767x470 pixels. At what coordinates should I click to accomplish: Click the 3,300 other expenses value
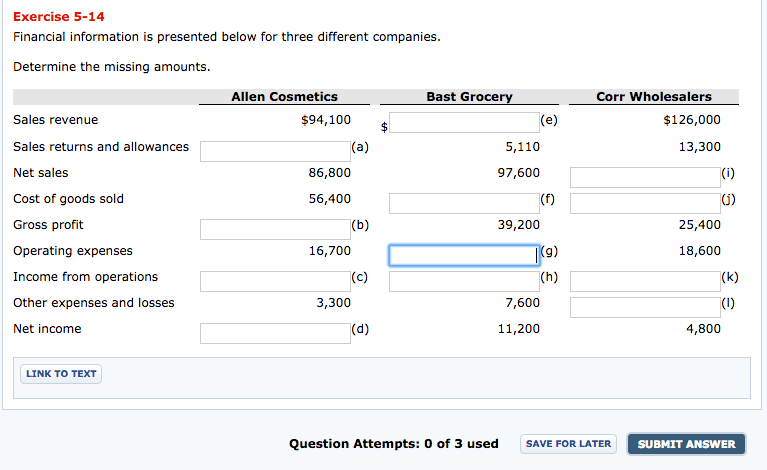[333, 303]
